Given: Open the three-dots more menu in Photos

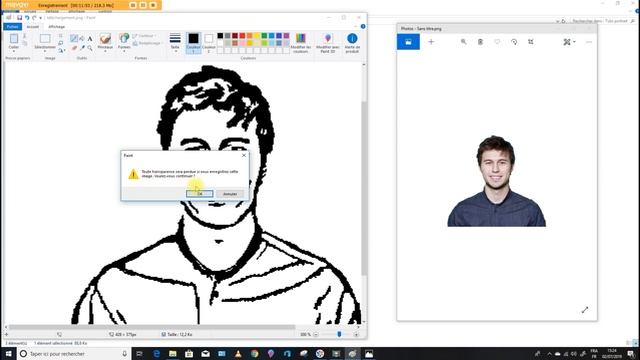Looking at the screenshot, I should click(589, 42).
